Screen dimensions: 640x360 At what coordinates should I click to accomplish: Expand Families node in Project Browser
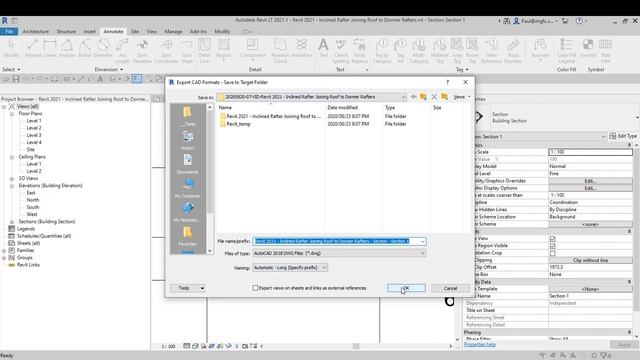(4, 250)
